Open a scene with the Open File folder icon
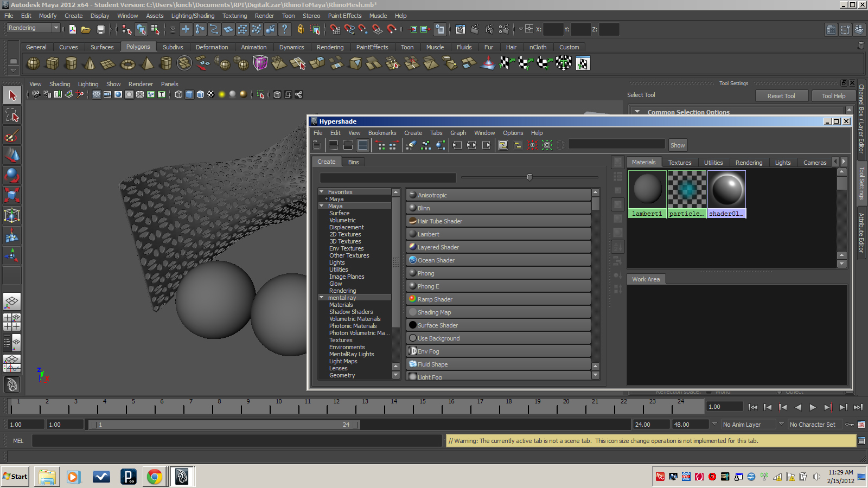This screenshot has height=488, width=868. (86, 29)
